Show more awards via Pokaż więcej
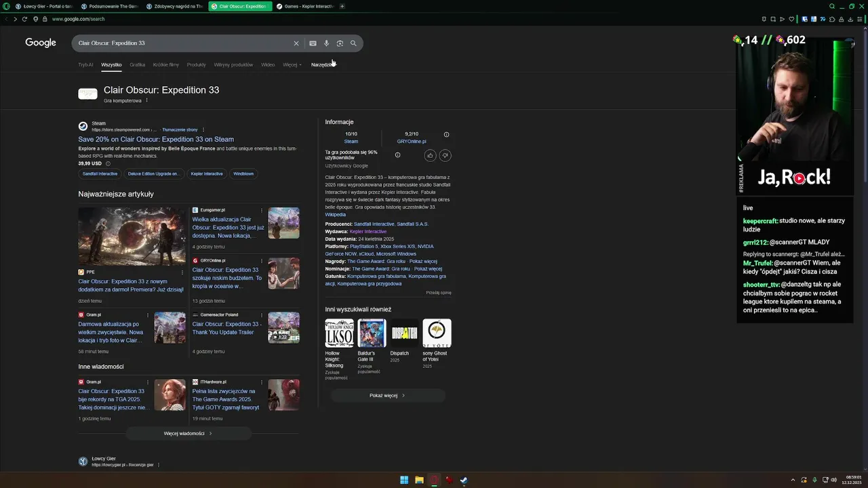Screen dimensions: 868x488 click(x=423, y=261)
